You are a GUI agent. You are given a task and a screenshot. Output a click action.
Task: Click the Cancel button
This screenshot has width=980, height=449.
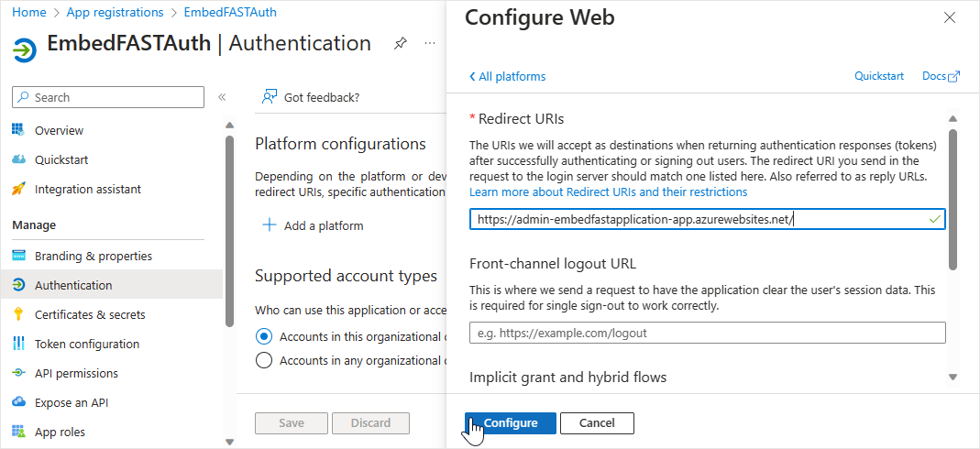click(597, 422)
